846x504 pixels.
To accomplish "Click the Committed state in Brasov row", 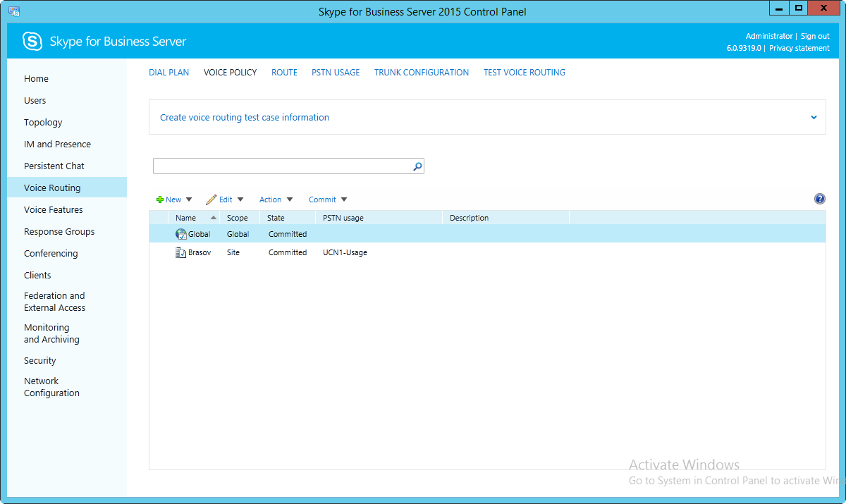I will [x=288, y=252].
